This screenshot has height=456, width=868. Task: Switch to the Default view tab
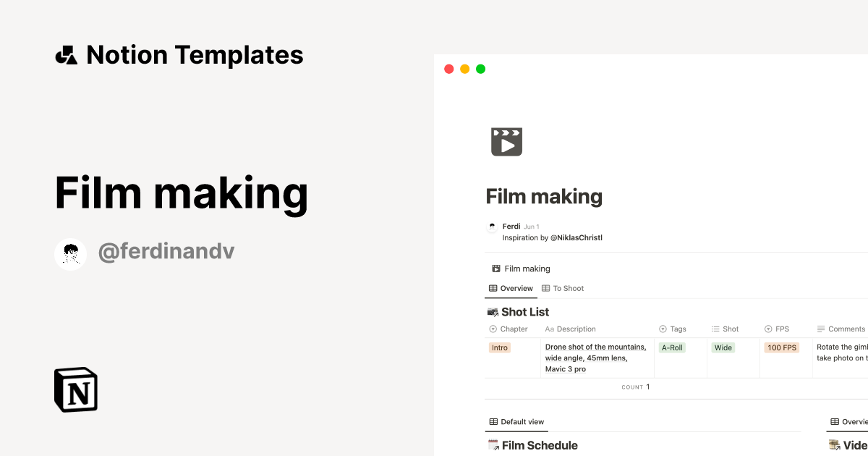click(x=516, y=421)
